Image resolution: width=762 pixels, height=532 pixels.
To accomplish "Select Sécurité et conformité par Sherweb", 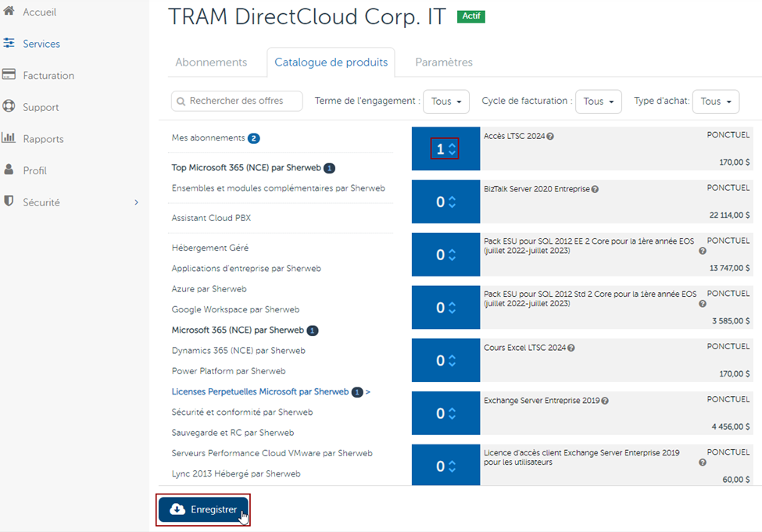I will click(x=242, y=412).
